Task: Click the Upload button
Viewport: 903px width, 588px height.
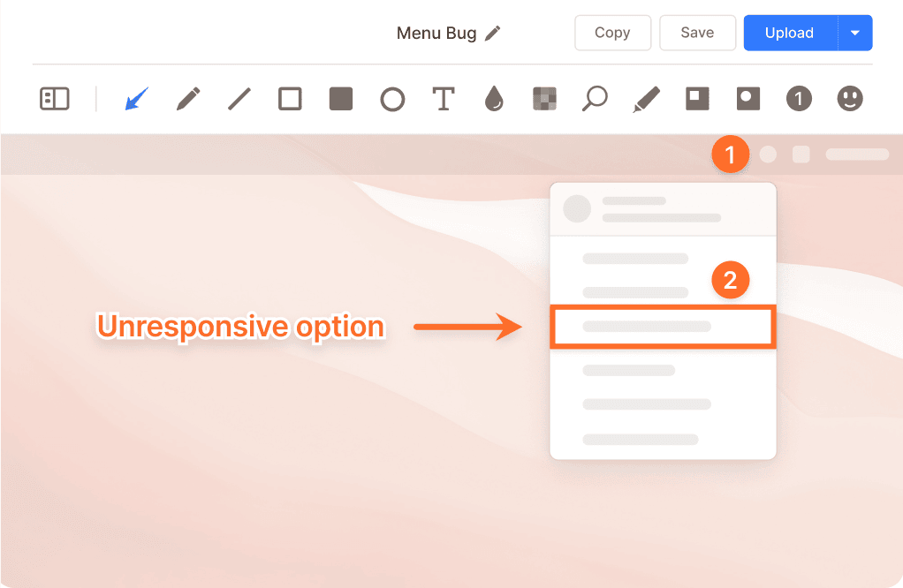Action: [x=789, y=33]
